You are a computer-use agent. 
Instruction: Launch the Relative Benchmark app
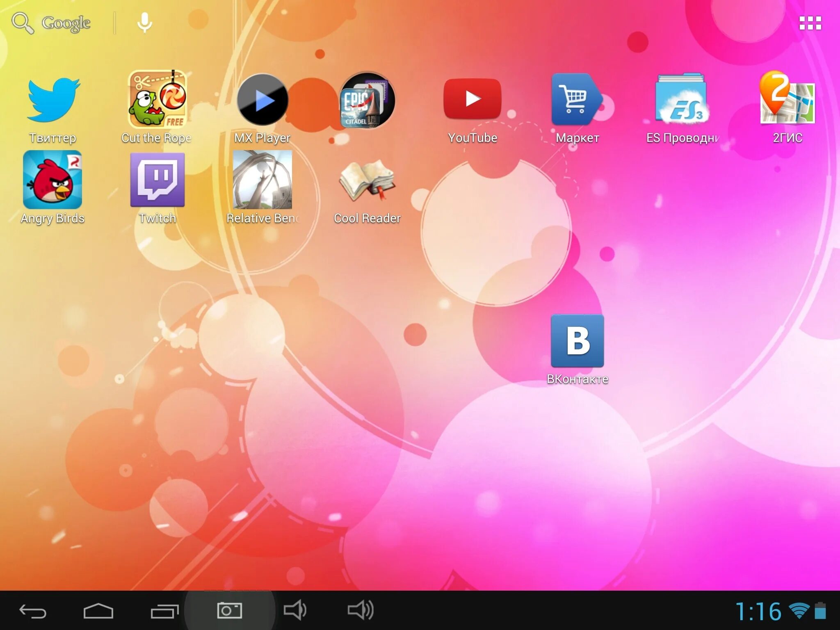262,180
